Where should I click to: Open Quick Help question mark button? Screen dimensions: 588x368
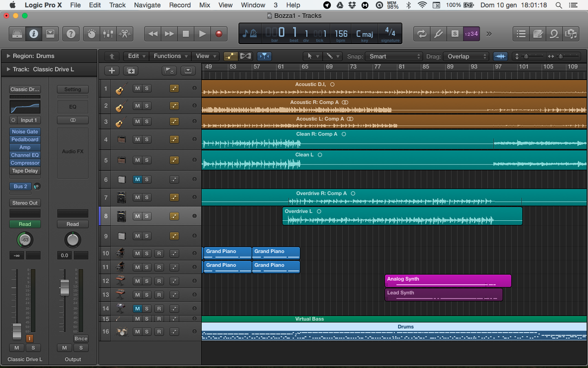(71, 34)
